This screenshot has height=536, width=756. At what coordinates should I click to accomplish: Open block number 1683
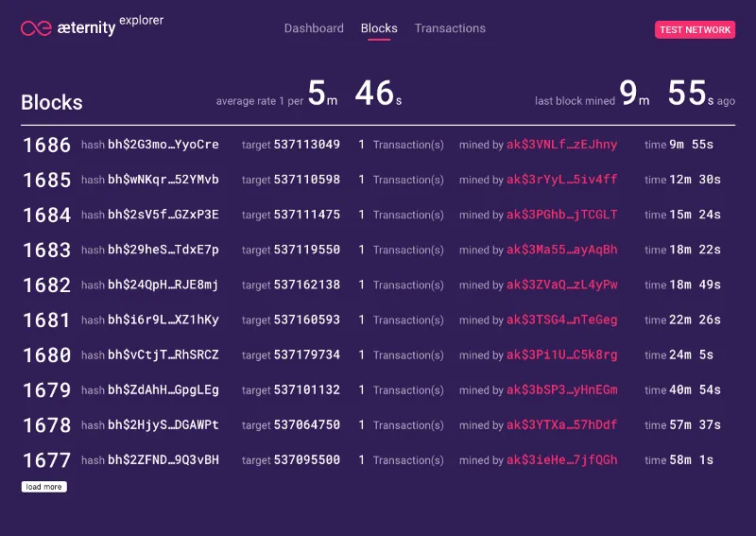(x=46, y=250)
